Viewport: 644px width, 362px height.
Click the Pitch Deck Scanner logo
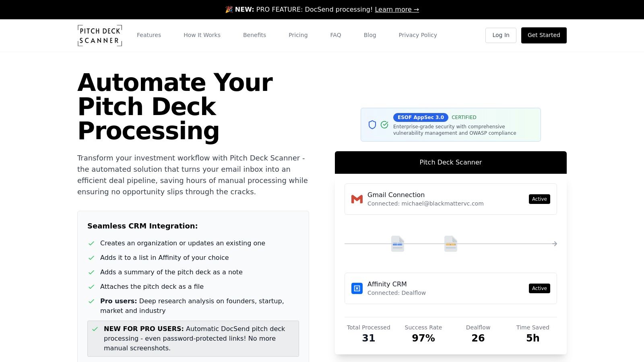100,35
